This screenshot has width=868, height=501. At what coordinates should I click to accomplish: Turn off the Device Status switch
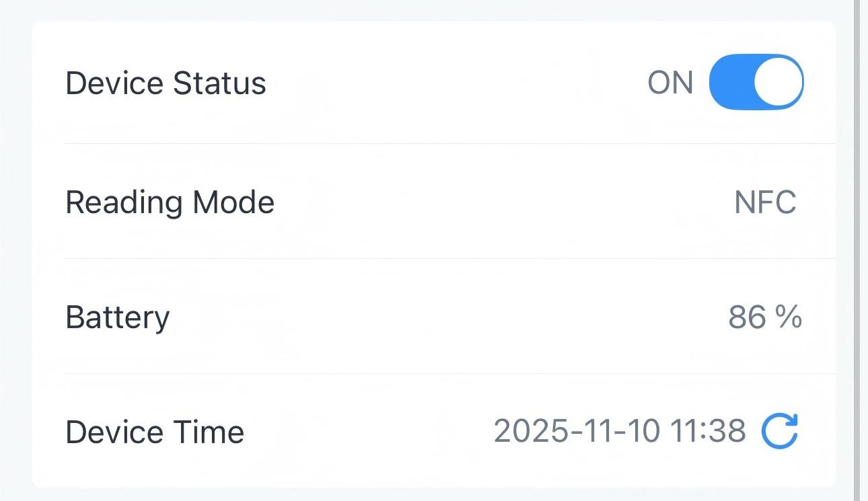pos(756,82)
